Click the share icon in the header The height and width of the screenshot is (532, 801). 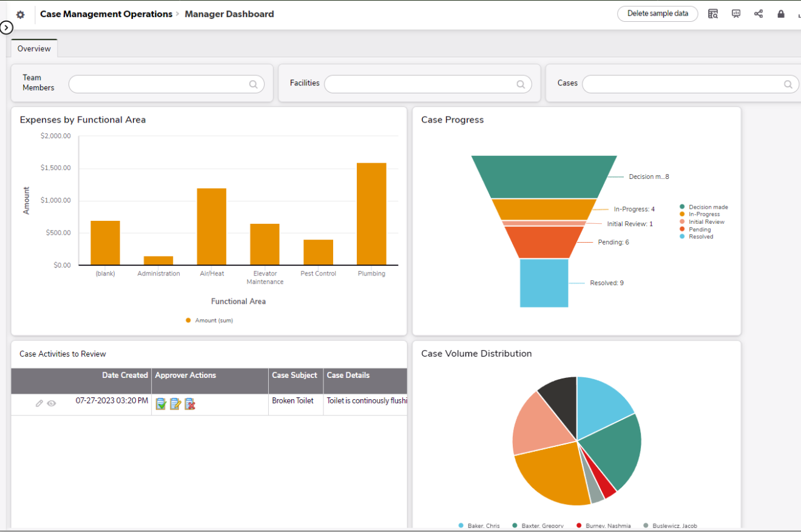[x=759, y=14]
